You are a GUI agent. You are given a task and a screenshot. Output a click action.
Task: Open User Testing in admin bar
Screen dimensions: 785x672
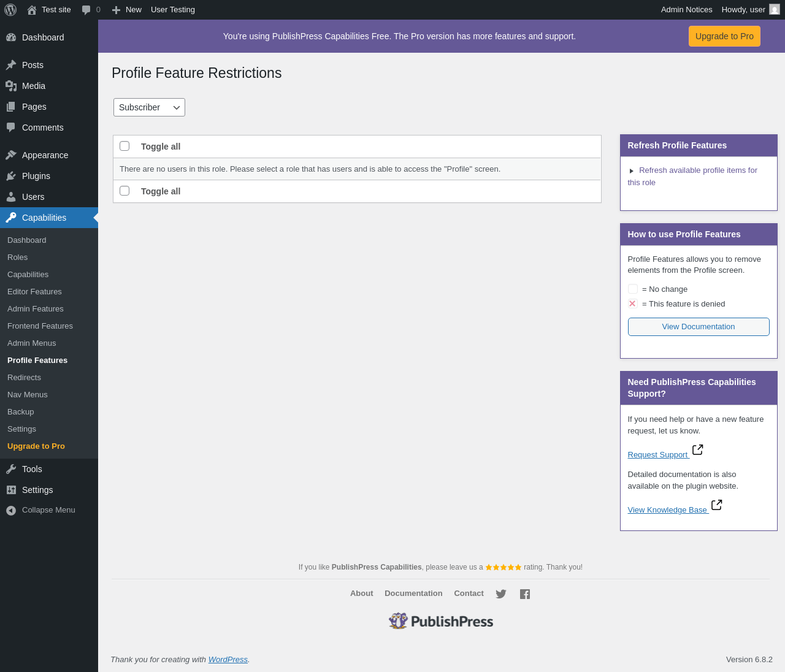coord(173,10)
